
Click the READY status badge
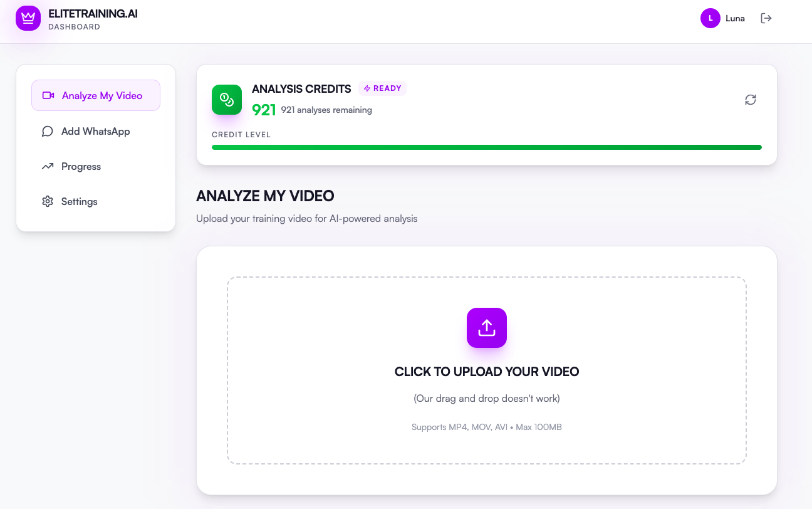pos(382,88)
